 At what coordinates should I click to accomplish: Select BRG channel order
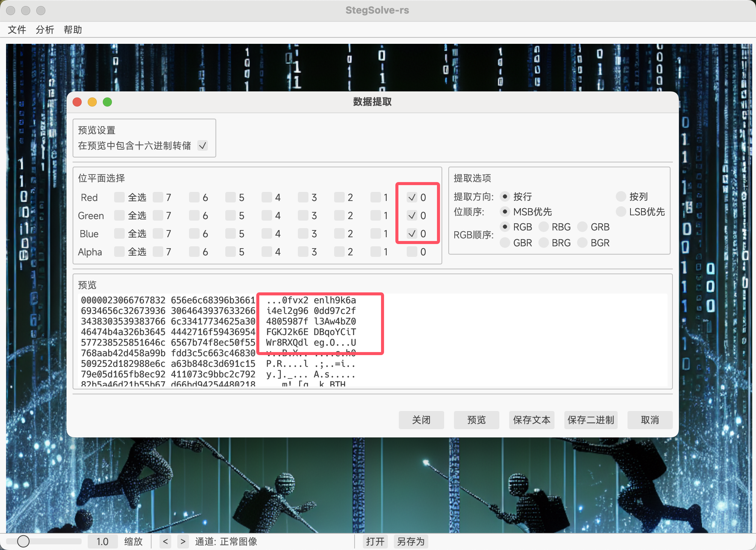544,243
